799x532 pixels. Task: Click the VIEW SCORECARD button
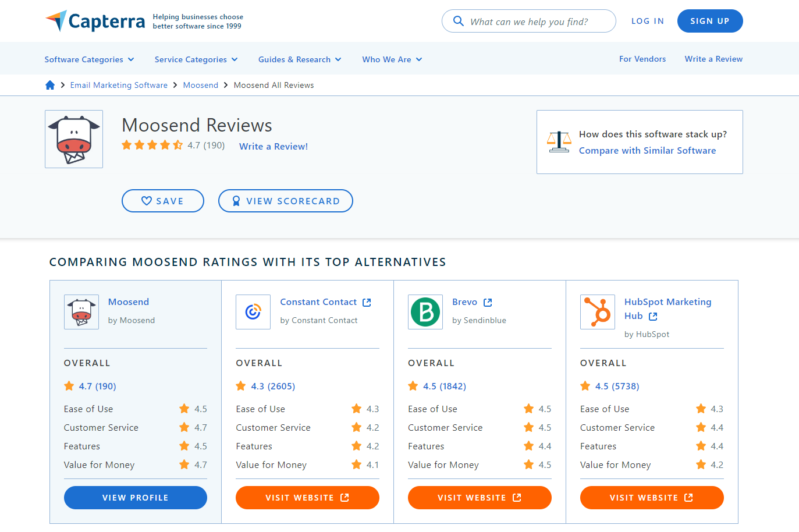(286, 201)
